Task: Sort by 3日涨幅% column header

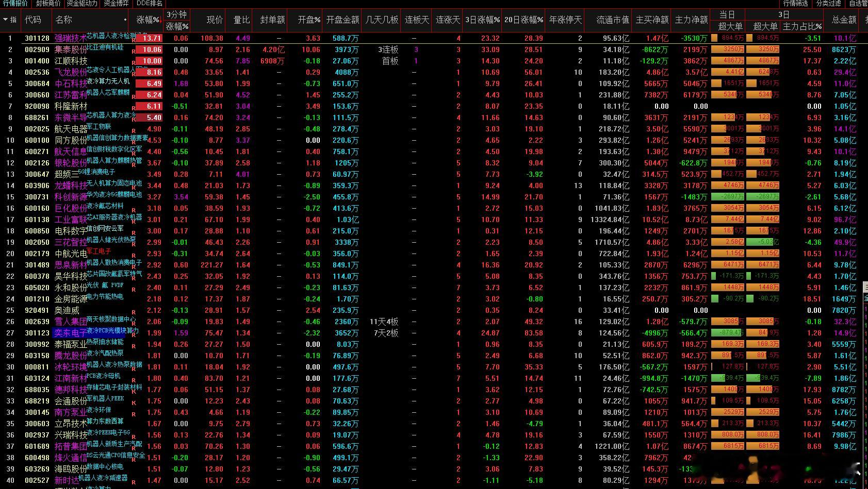Action: click(x=482, y=20)
